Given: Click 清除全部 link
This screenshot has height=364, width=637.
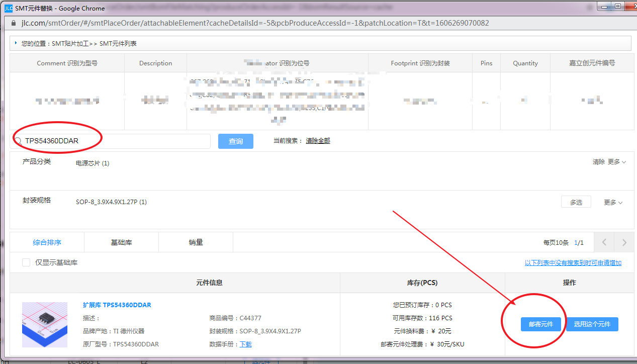Looking at the screenshot, I should click(x=318, y=141).
